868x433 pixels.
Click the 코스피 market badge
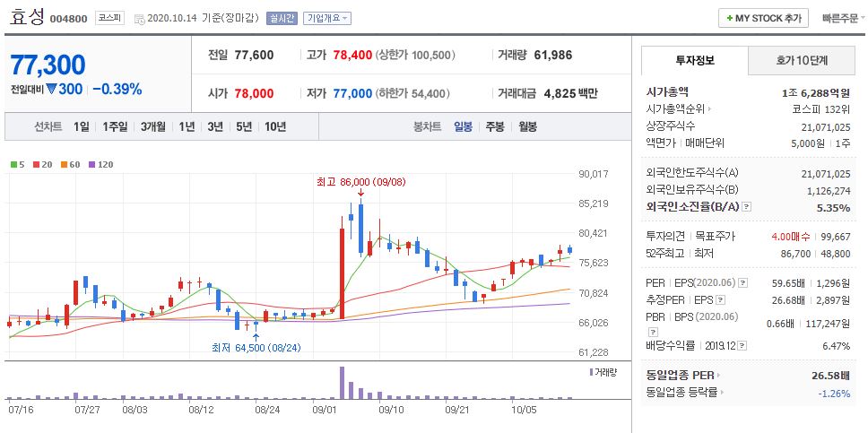click(109, 18)
